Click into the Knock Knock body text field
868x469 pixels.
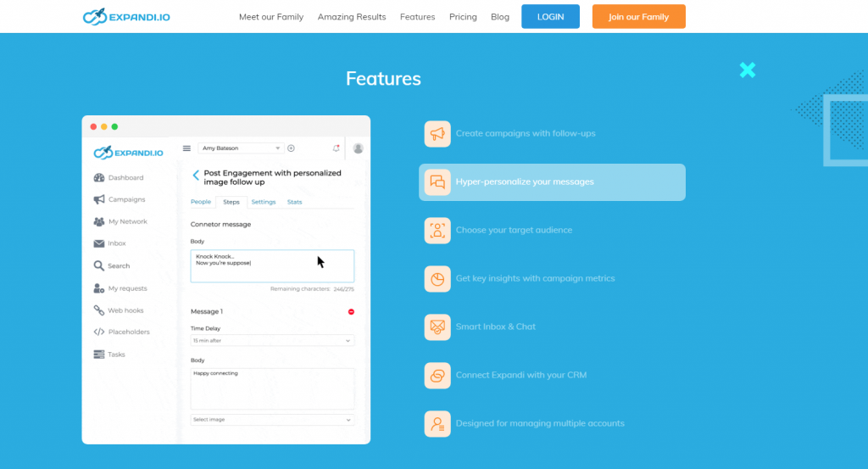pyautogui.click(x=272, y=265)
